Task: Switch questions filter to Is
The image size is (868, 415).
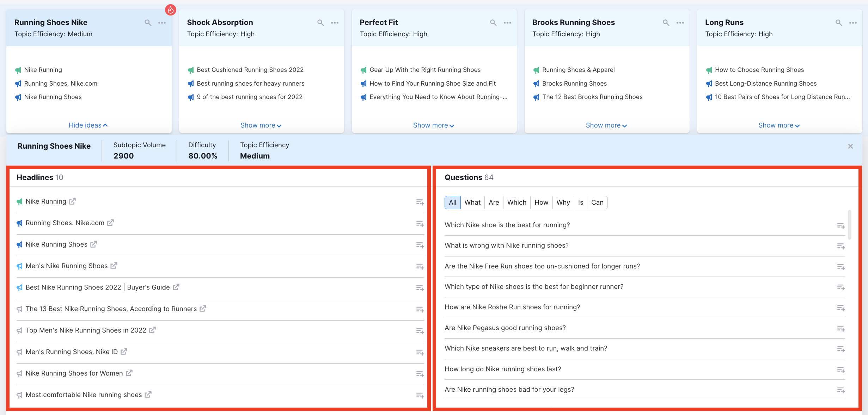Action: click(581, 202)
